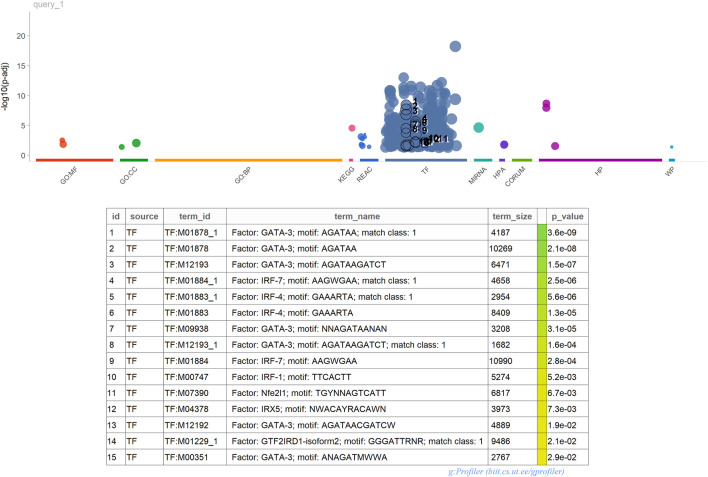The image size is (708, 477).
Task: Click the term_name column header
Action: coord(356,215)
